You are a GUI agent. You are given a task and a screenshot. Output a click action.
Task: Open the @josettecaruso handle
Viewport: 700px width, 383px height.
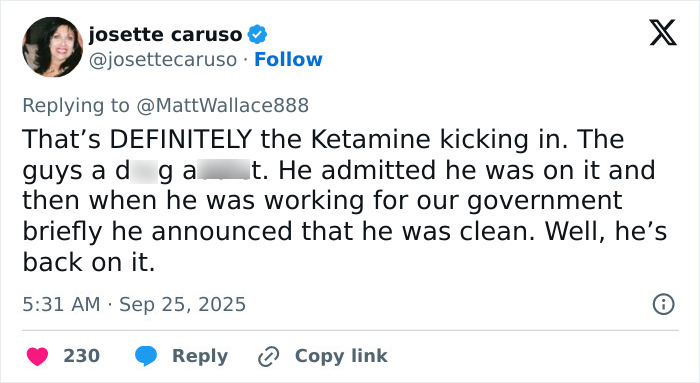(x=163, y=59)
